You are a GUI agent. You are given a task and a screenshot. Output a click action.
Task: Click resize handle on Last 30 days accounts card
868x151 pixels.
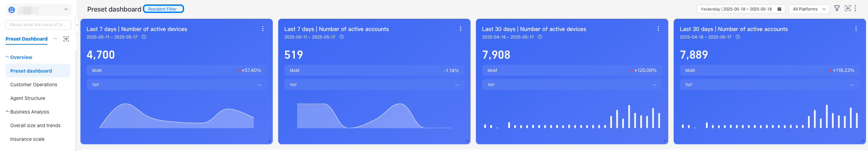863,140
